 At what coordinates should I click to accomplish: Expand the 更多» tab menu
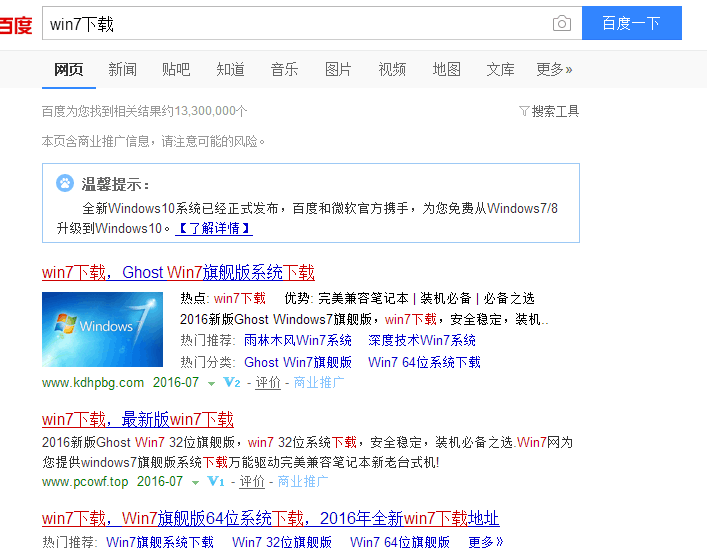[554, 69]
